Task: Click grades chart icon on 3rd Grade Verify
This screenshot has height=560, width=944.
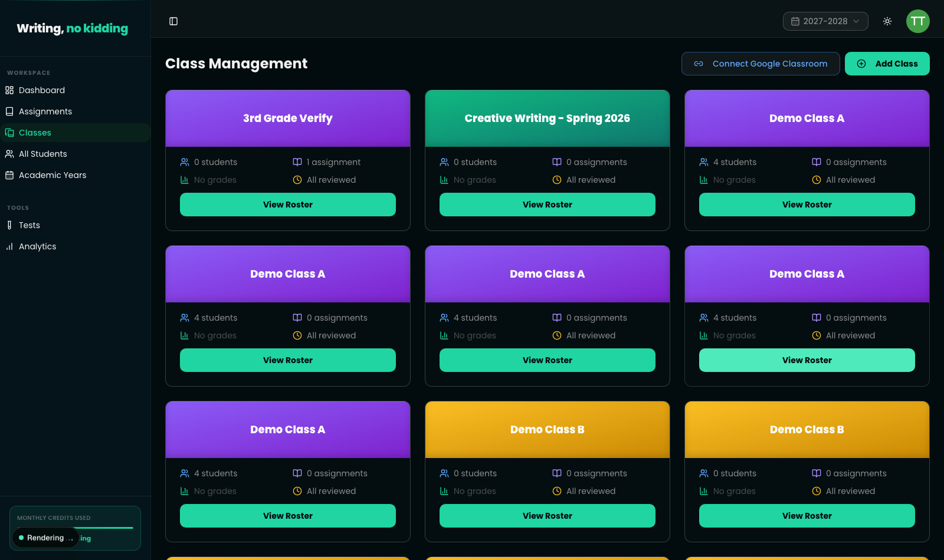Action: tap(185, 180)
